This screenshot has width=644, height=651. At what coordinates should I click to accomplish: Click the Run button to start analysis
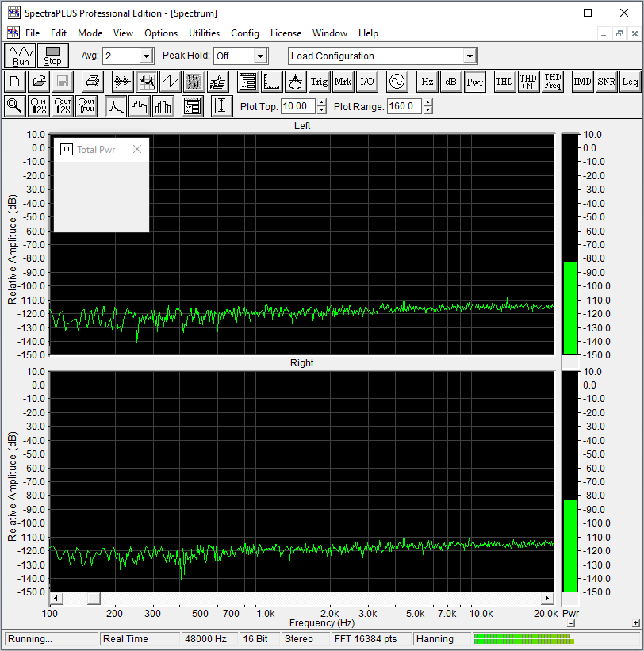tap(21, 56)
